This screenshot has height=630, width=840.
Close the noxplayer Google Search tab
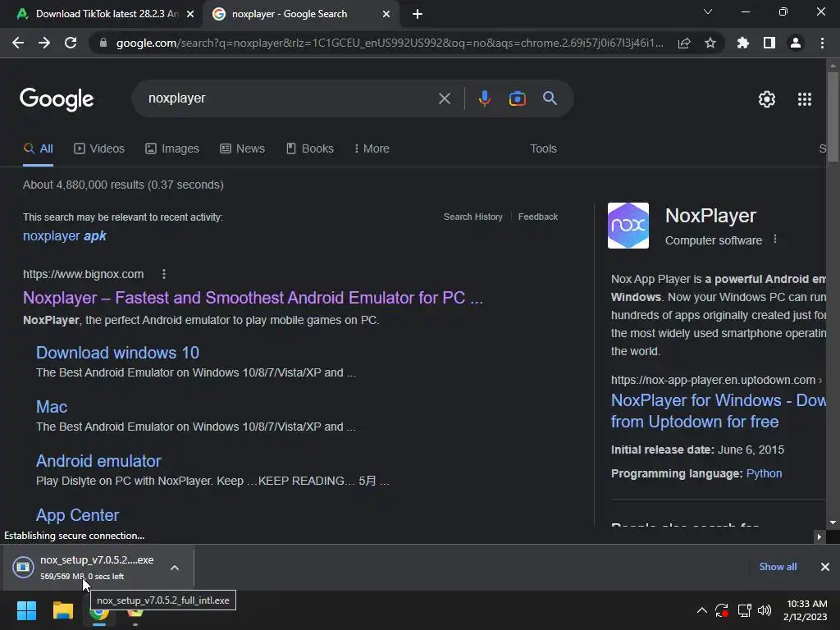(x=386, y=15)
